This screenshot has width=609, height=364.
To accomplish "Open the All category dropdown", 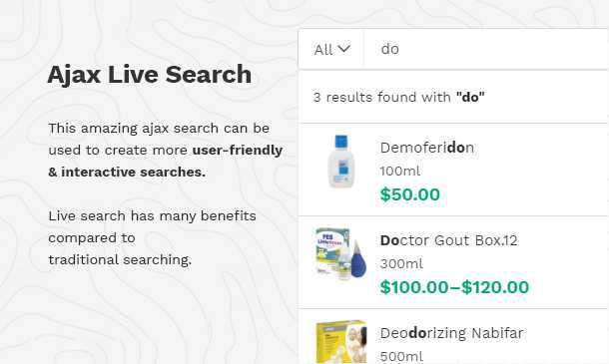I will click(x=331, y=49).
